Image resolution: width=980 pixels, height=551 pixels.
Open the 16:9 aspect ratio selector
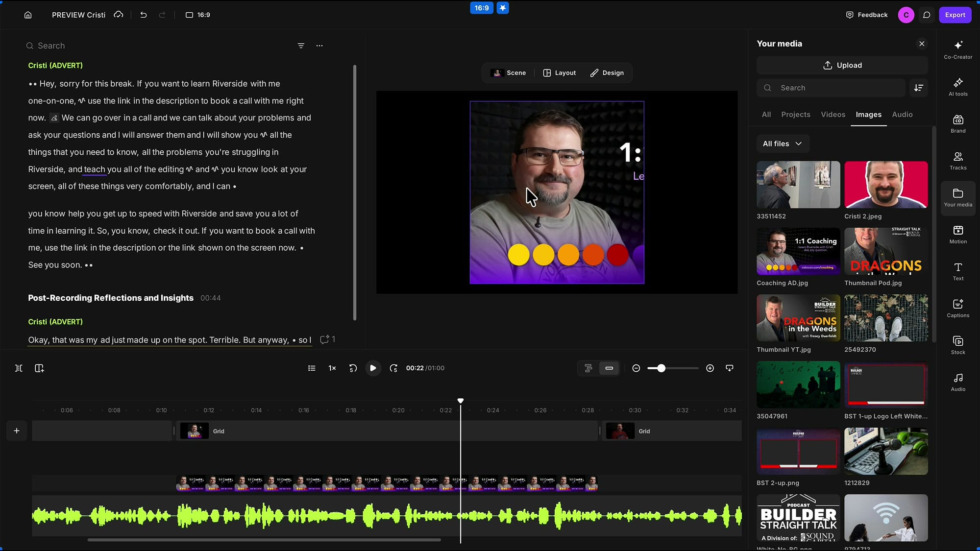coord(198,15)
